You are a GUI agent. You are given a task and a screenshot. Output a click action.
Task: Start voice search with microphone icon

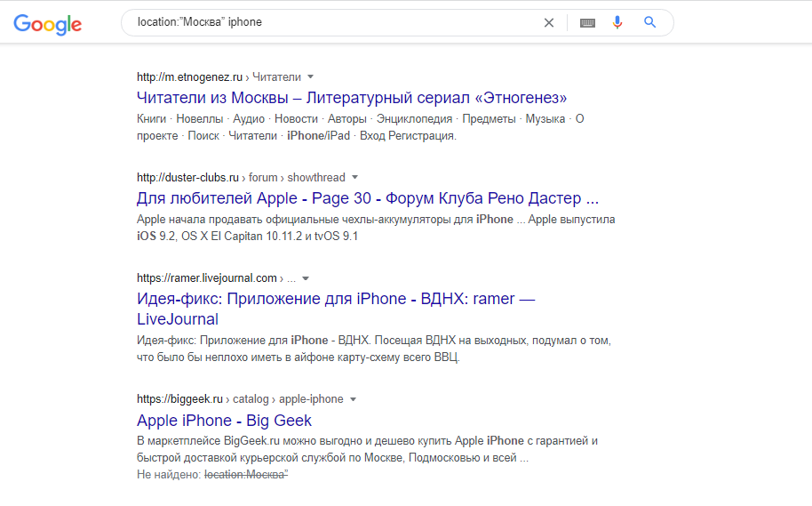coord(617,22)
